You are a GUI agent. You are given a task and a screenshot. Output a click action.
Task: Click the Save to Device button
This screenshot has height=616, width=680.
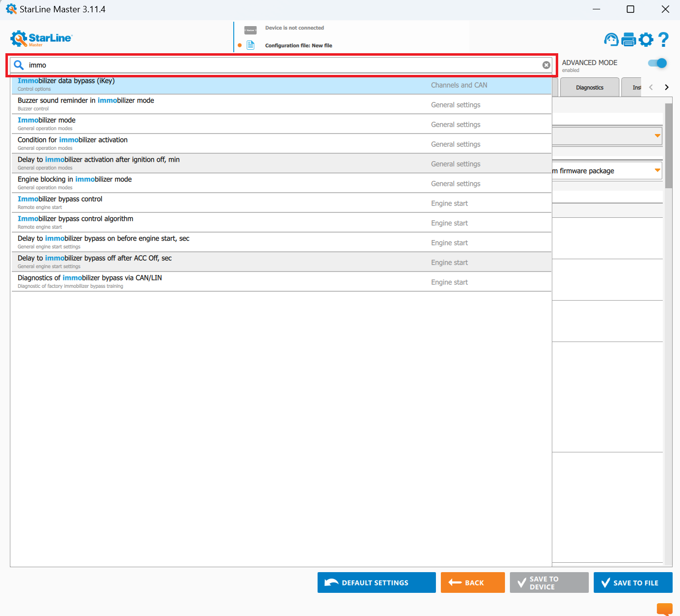point(549,582)
